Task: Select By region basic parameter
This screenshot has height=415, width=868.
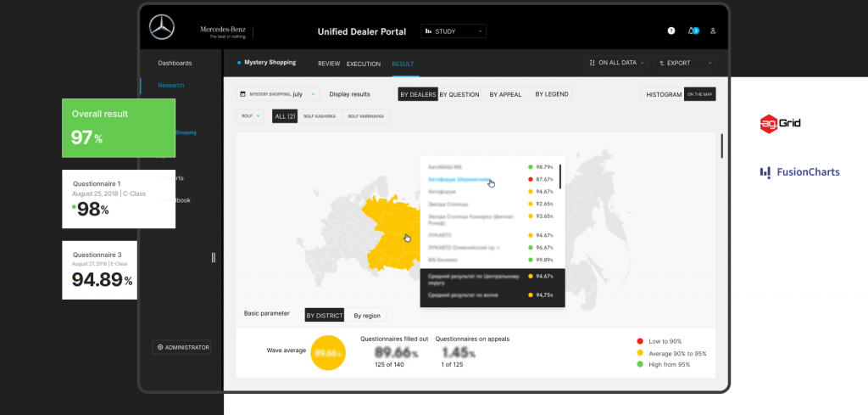Action: 367,315
